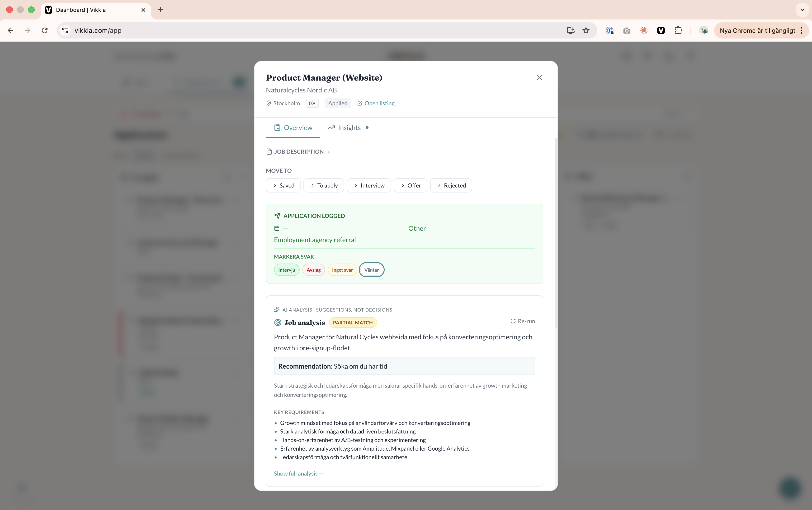Click the Applied status badge
Image resolution: width=812 pixels, height=510 pixels.
point(338,103)
